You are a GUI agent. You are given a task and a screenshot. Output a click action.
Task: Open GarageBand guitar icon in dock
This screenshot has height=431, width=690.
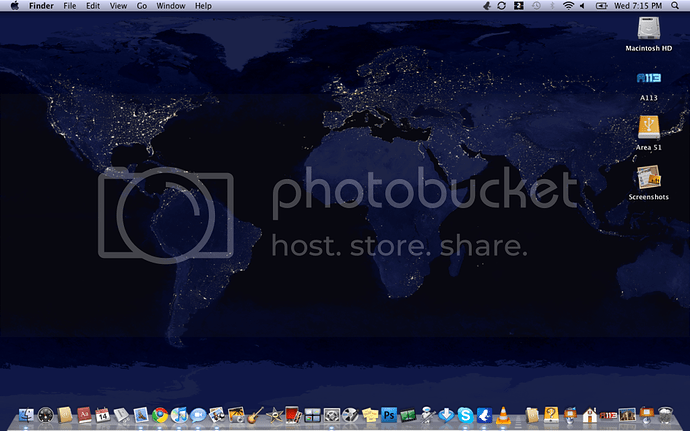point(255,414)
